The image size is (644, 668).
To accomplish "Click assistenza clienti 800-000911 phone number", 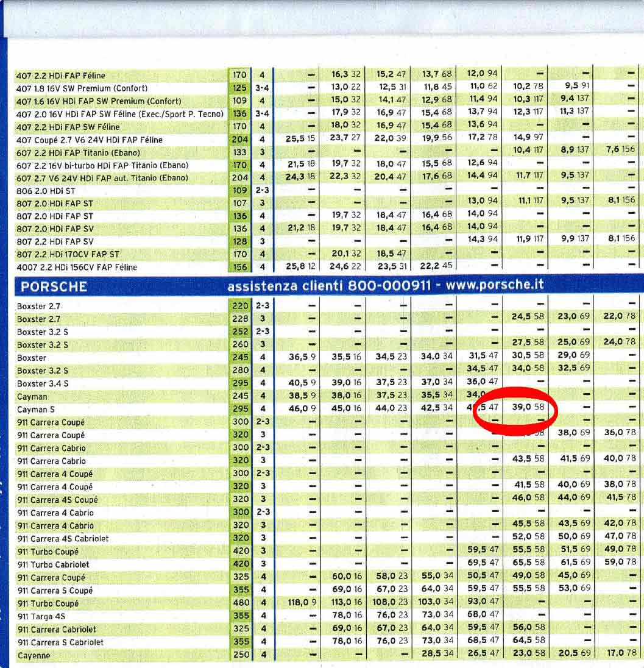I will point(329,285).
